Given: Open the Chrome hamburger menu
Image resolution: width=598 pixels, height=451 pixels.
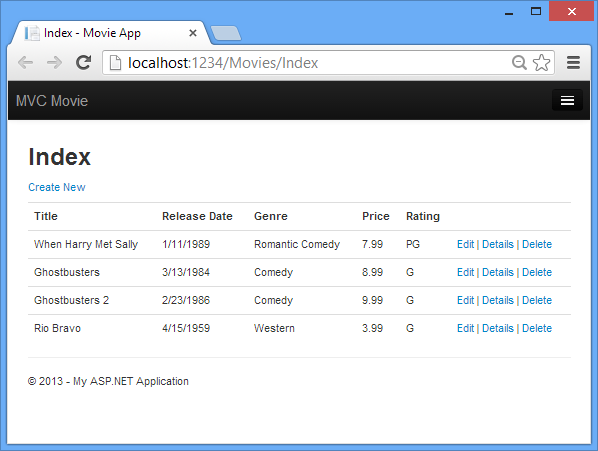Looking at the screenshot, I should 573,63.
